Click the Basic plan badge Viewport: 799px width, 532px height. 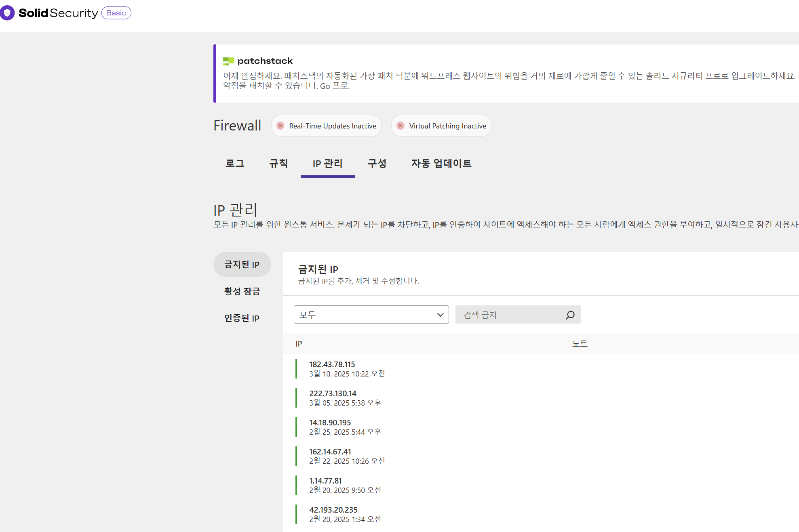pyautogui.click(x=116, y=13)
